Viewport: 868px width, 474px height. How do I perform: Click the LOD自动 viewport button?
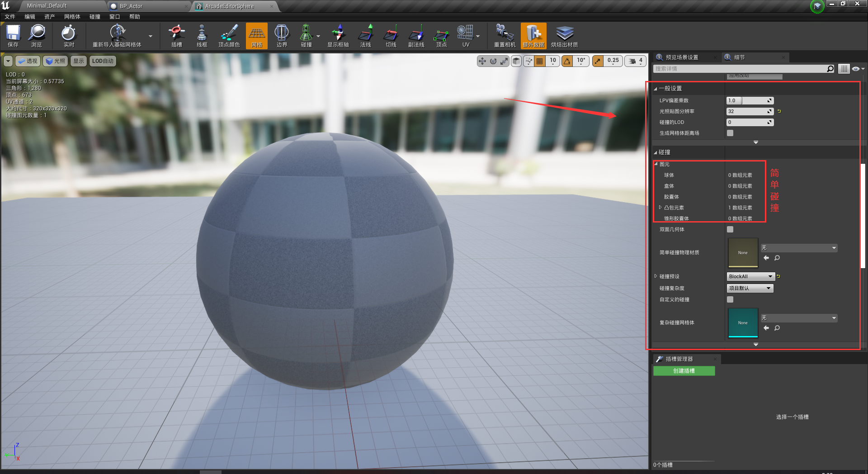point(103,61)
